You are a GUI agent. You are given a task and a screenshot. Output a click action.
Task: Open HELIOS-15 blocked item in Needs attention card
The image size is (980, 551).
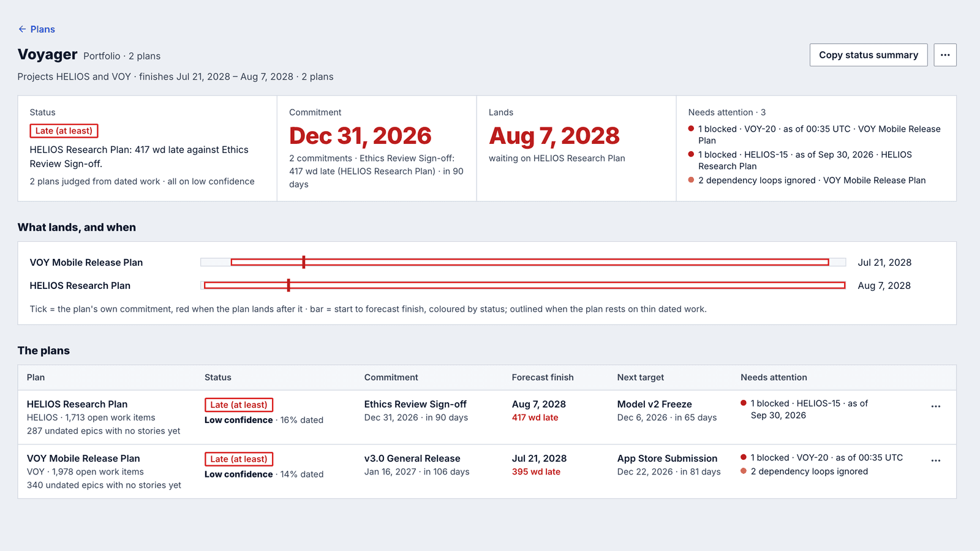tap(801, 160)
